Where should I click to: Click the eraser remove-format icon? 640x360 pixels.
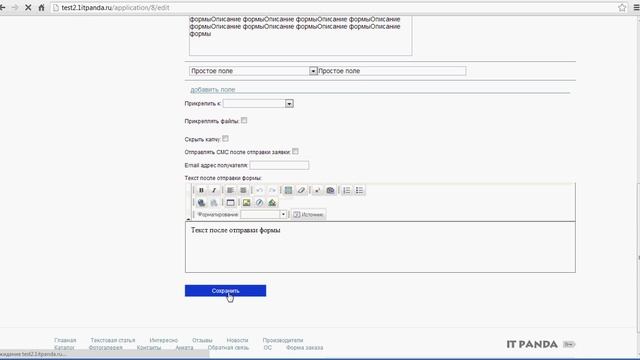[301, 190]
